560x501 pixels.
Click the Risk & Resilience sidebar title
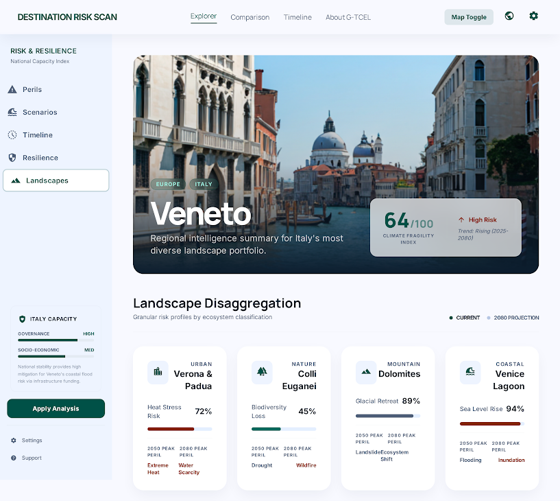[x=43, y=51]
